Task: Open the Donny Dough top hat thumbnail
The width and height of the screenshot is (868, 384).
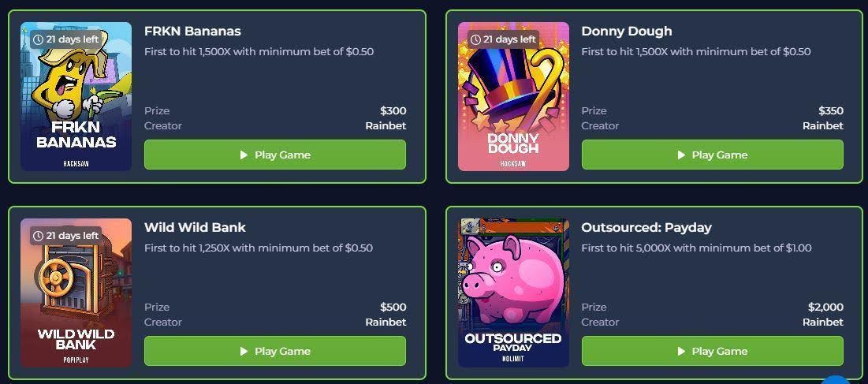Action: click(513, 96)
